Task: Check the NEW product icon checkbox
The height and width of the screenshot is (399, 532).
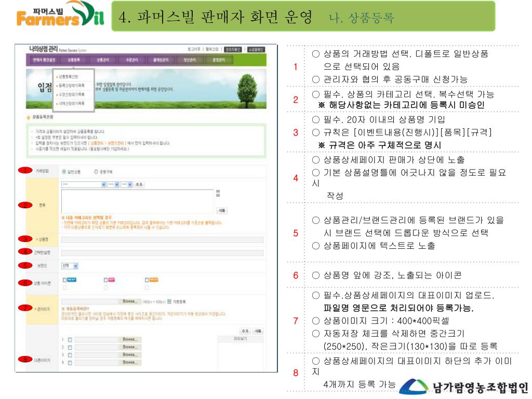Action: coord(147,280)
